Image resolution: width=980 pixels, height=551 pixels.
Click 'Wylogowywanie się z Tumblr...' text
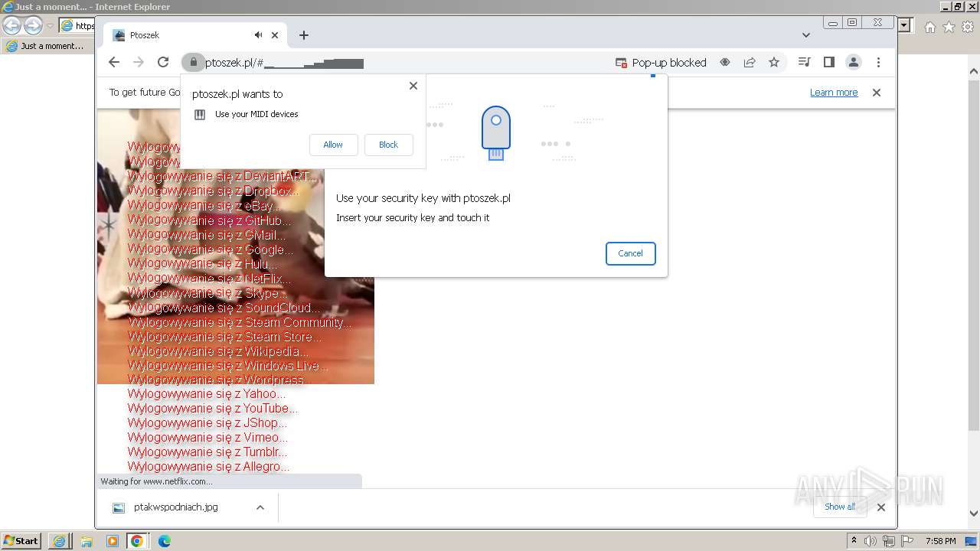click(x=207, y=452)
